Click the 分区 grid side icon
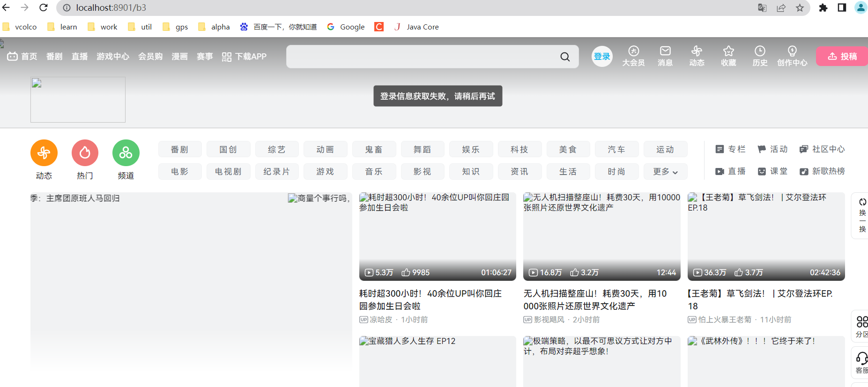This screenshot has width=868, height=387. pyautogui.click(x=862, y=321)
